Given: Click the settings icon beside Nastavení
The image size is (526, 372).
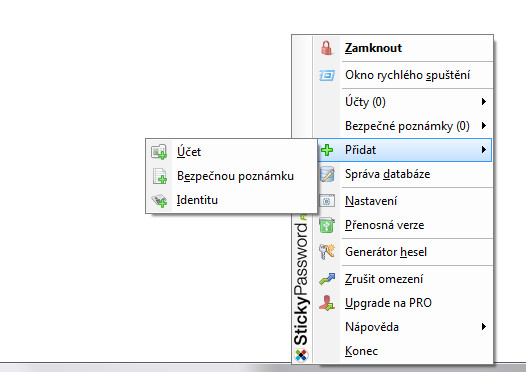Looking at the screenshot, I should 327,201.
